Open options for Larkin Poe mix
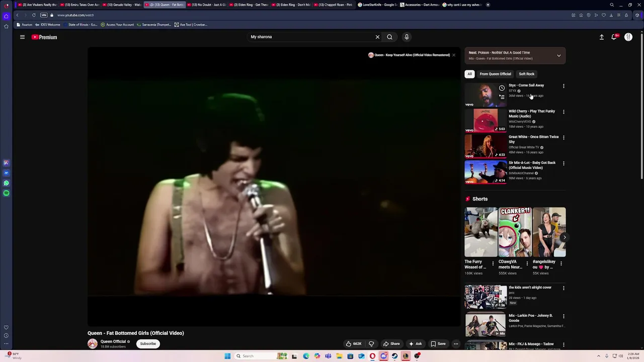This screenshot has width=644, height=362. point(563,316)
